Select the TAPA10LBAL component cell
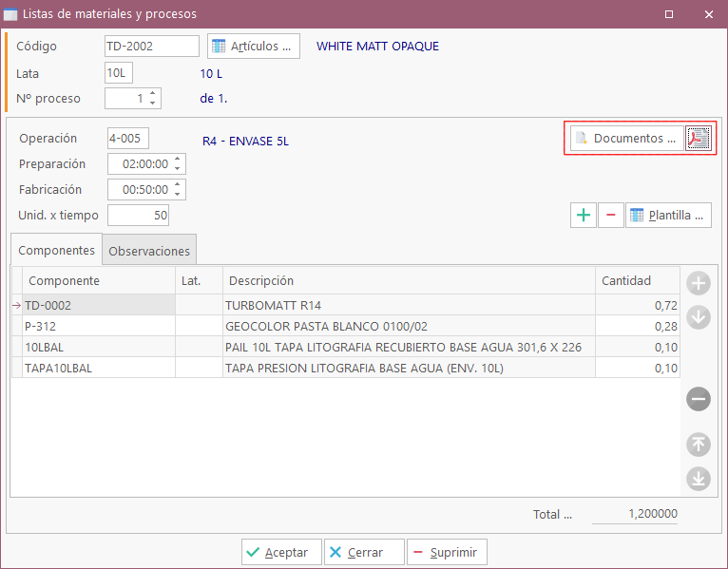Image resolution: width=728 pixels, height=569 pixels. (x=99, y=368)
